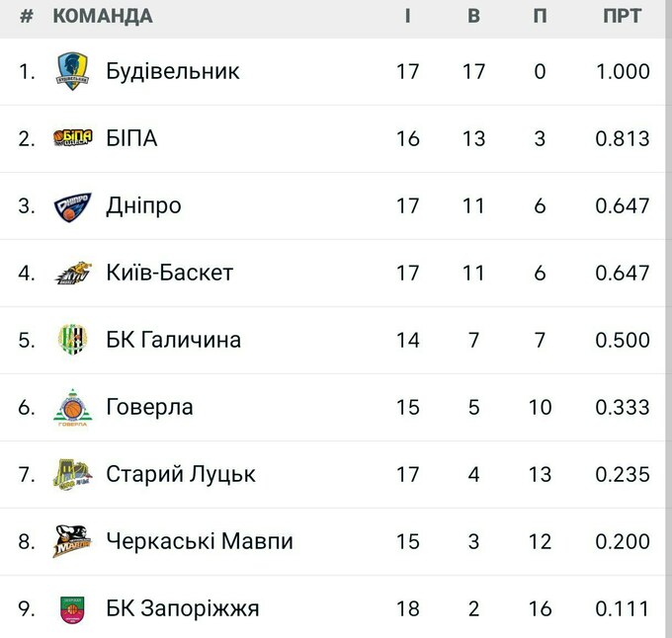Sort by the В wins column header
The width and height of the screenshot is (672, 638).
[473, 16]
